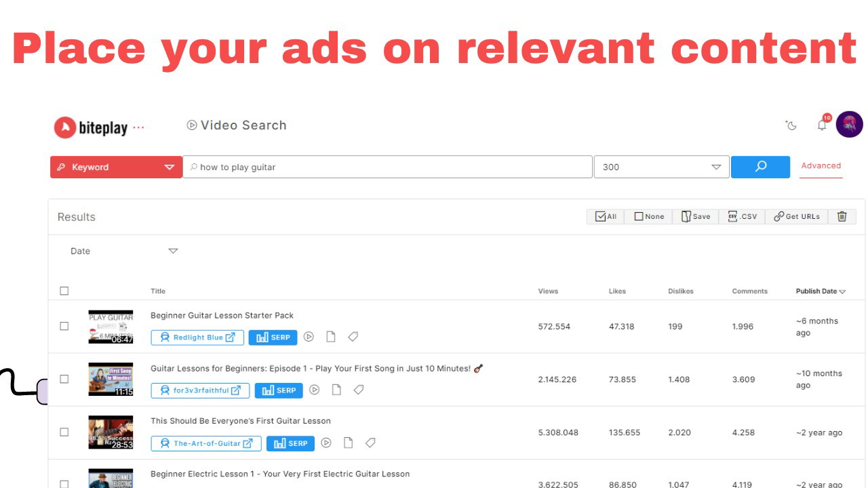Click the blue magnifier search button
This screenshot has height=488, width=868.
pyautogui.click(x=760, y=167)
